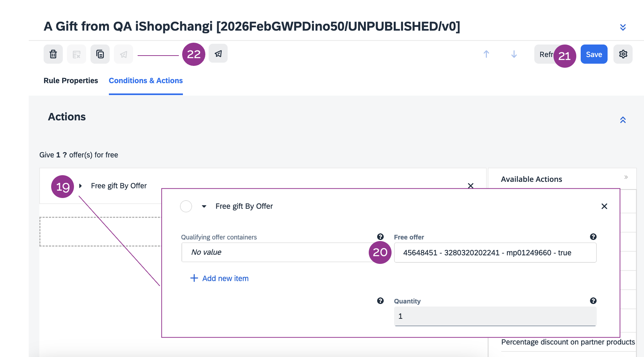Expand the collapsed Free gift By Offer row
This screenshot has height=357, width=644.
80,186
